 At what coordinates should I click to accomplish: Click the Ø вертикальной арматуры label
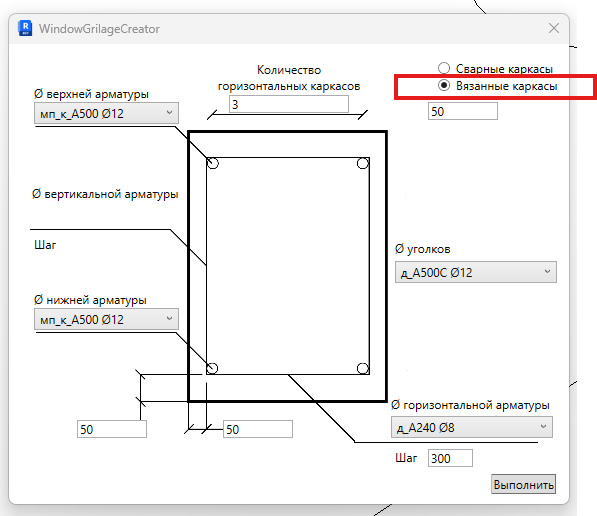[x=105, y=194]
